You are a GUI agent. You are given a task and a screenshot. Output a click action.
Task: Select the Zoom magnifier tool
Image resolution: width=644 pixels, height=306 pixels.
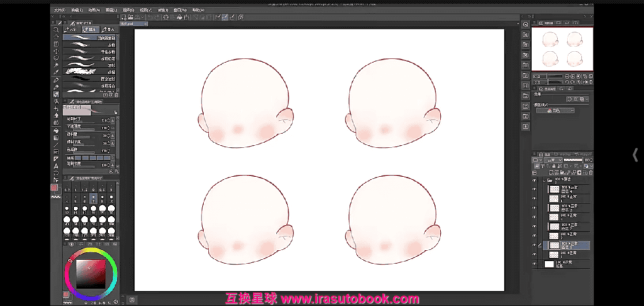click(56, 30)
